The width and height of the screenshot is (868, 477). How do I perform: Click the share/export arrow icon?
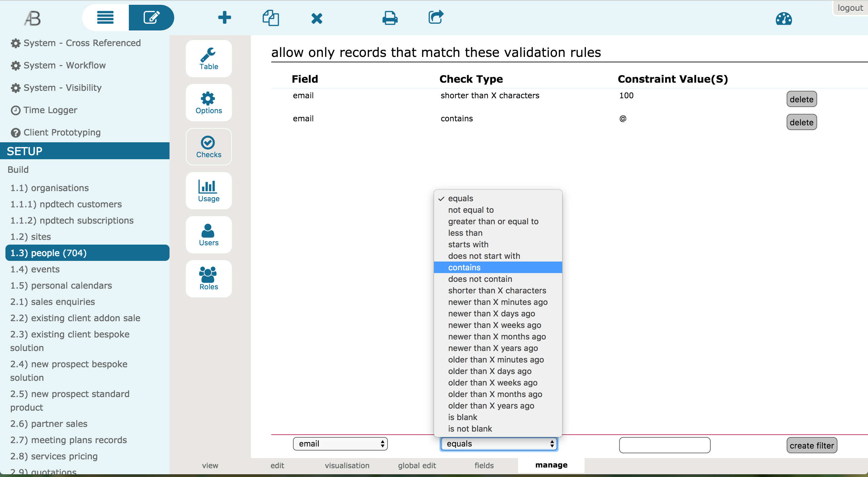click(x=436, y=17)
